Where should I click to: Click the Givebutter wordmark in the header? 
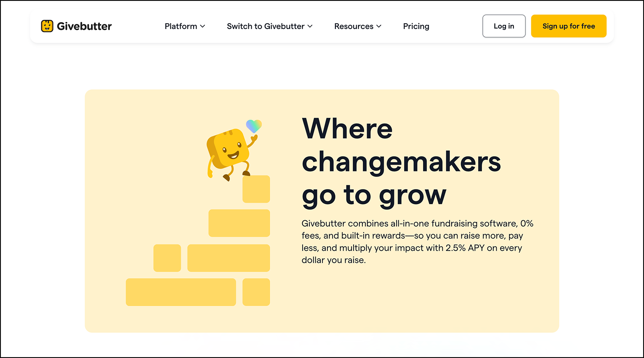pos(84,26)
